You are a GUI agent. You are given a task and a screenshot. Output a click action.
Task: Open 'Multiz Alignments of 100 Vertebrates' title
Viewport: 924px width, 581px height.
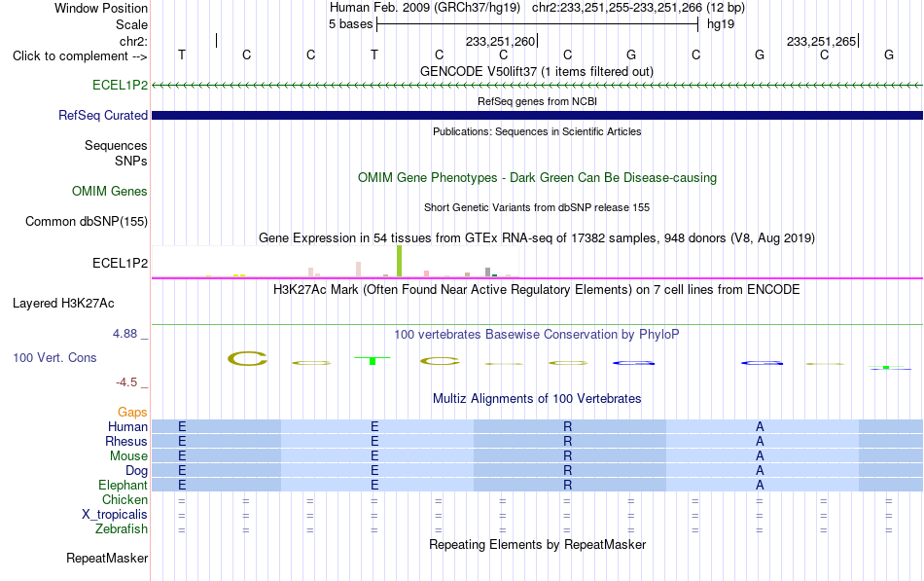coord(537,399)
